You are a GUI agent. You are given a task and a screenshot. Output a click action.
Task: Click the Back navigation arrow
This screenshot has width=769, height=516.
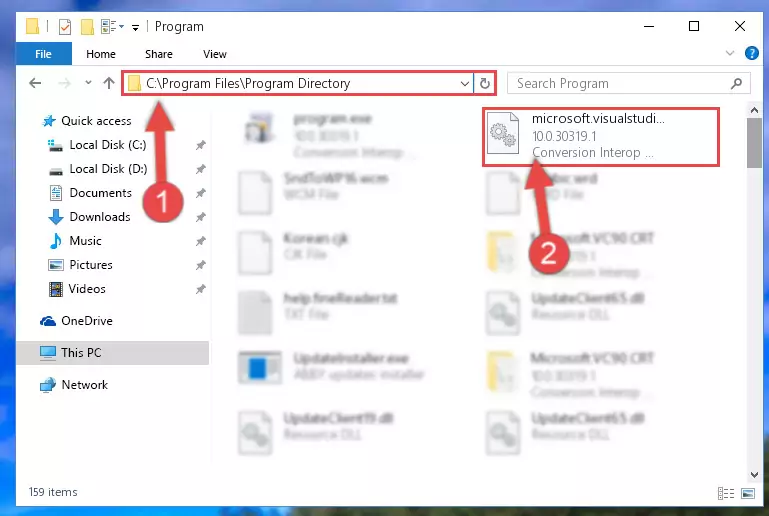coord(35,83)
